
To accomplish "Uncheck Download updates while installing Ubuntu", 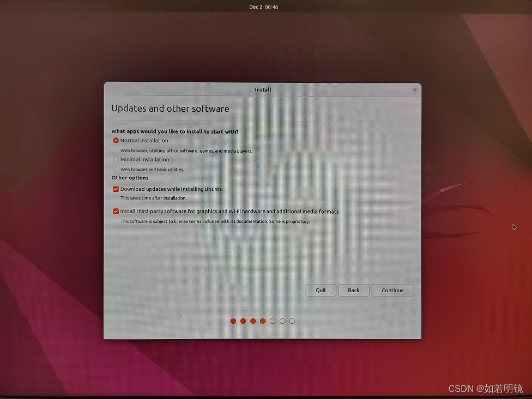I will point(116,189).
